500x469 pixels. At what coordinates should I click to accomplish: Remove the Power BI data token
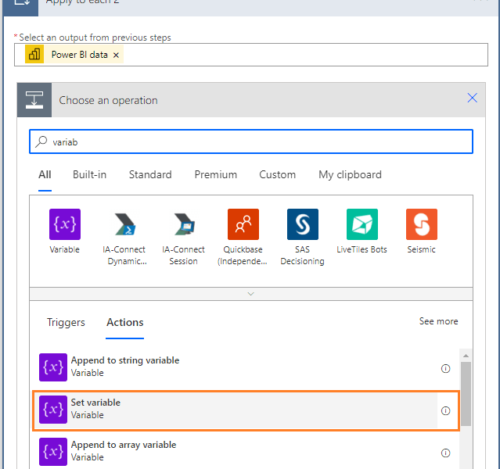point(116,55)
